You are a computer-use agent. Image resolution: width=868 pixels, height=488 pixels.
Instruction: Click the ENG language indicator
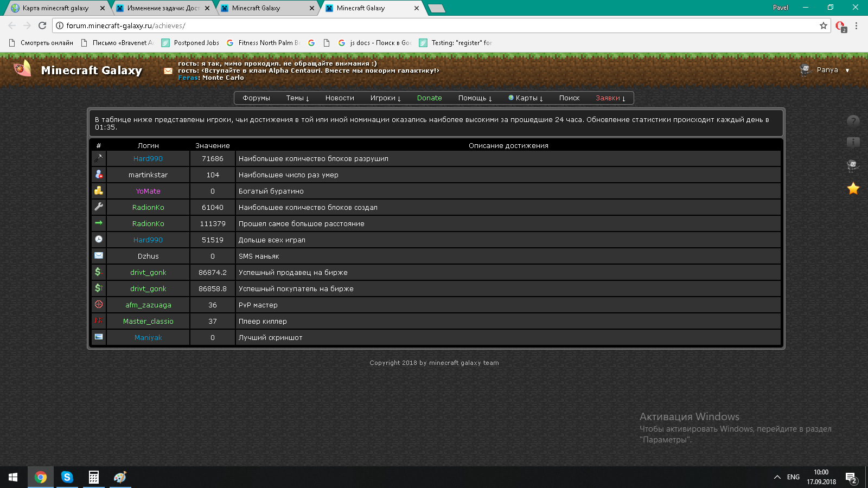793,477
